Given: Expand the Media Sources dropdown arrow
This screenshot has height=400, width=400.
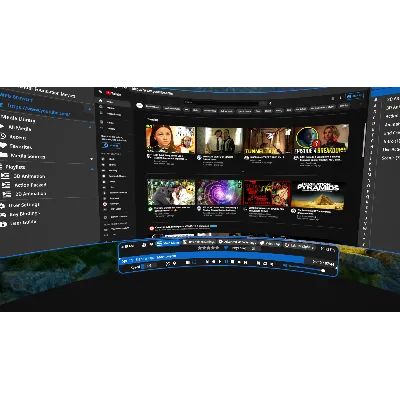Looking at the screenshot, I should [92, 159].
